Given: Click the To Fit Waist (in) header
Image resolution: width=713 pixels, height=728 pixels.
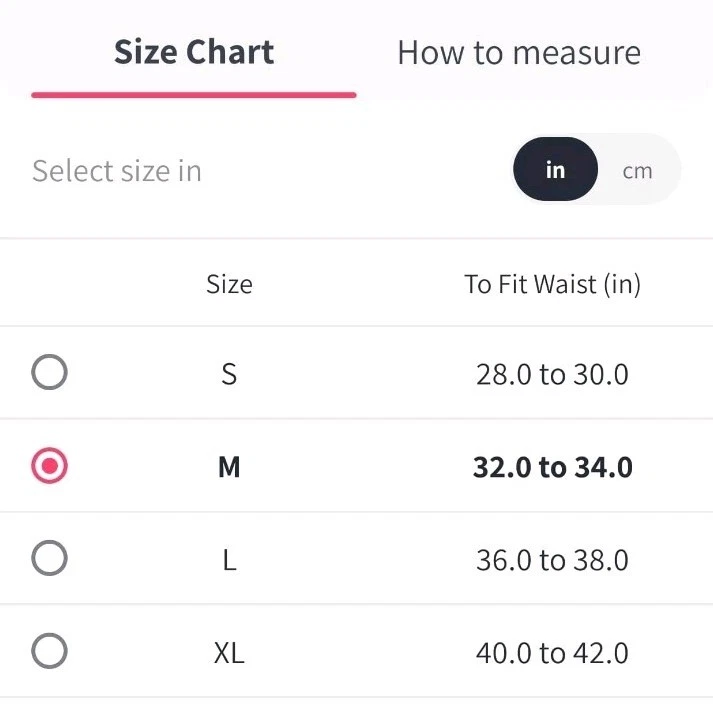Looking at the screenshot, I should click(552, 285).
